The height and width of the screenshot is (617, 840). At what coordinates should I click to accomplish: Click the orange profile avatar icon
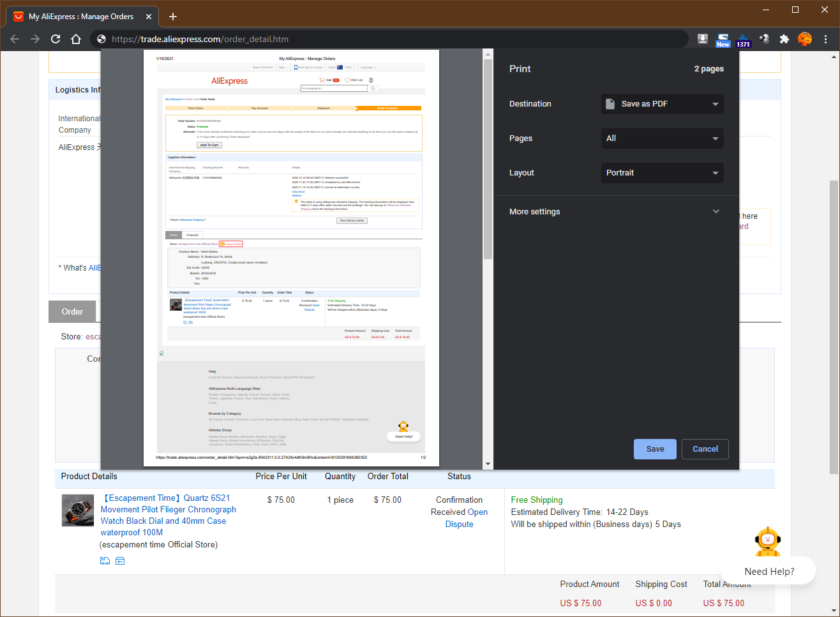pos(805,39)
